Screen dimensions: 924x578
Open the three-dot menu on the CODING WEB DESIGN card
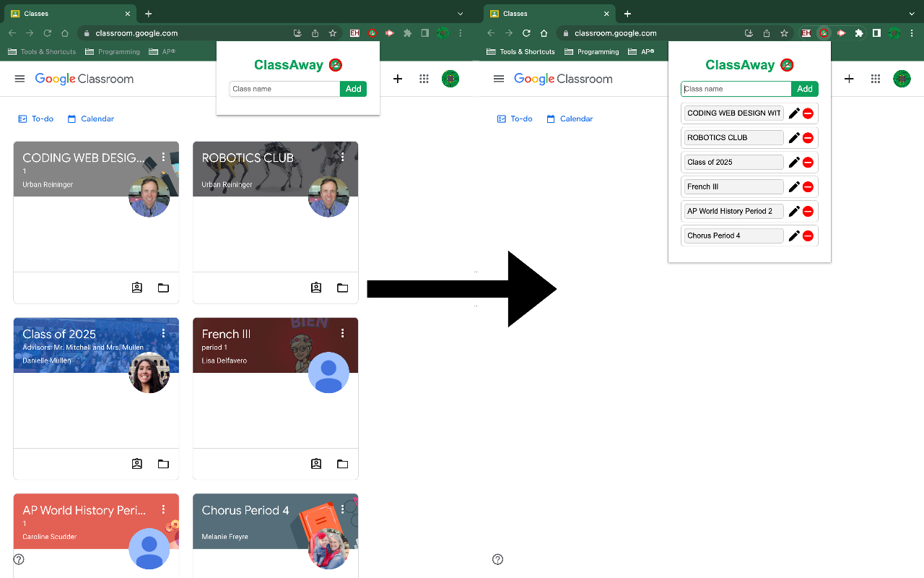coord(163,157)
